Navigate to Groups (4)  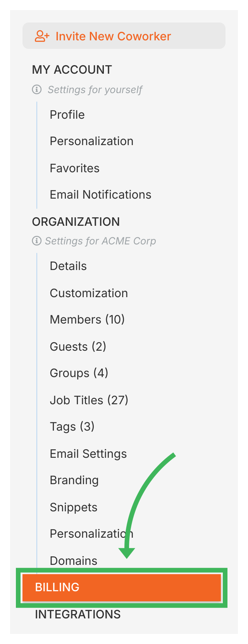79,373
